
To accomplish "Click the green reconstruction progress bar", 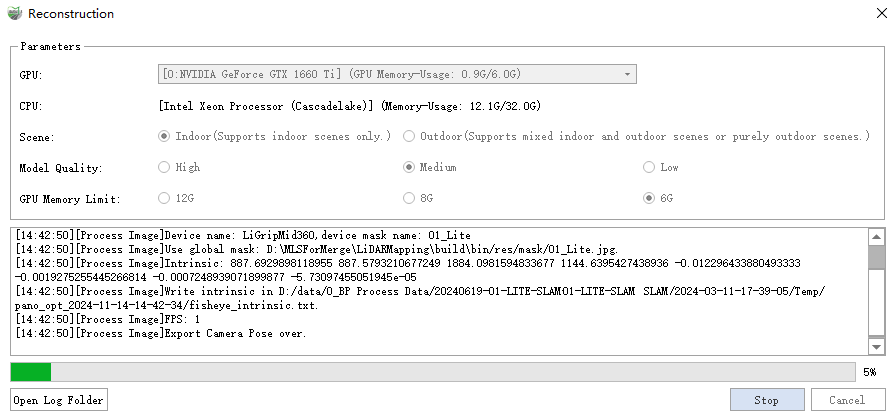I will pyautogui.click(x=433, y=372).
